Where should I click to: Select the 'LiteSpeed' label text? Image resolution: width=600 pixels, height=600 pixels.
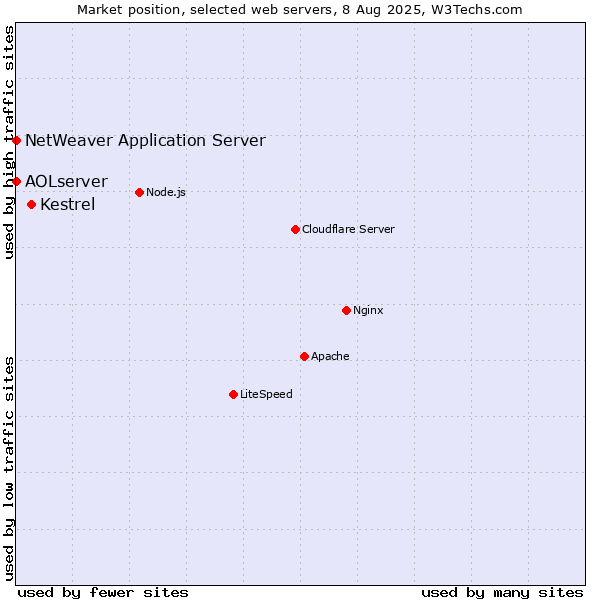(266, 394)
